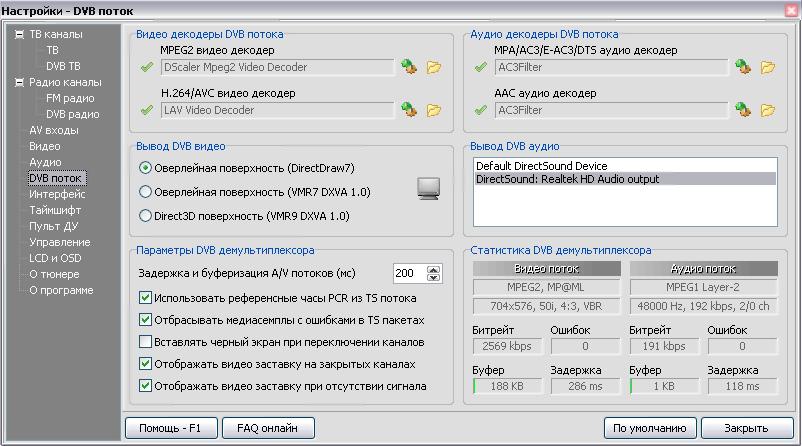Select Direct3D поверхность (VMR9 DXVA 1.0) option
The image size is (802, 446).
point(146,216)
